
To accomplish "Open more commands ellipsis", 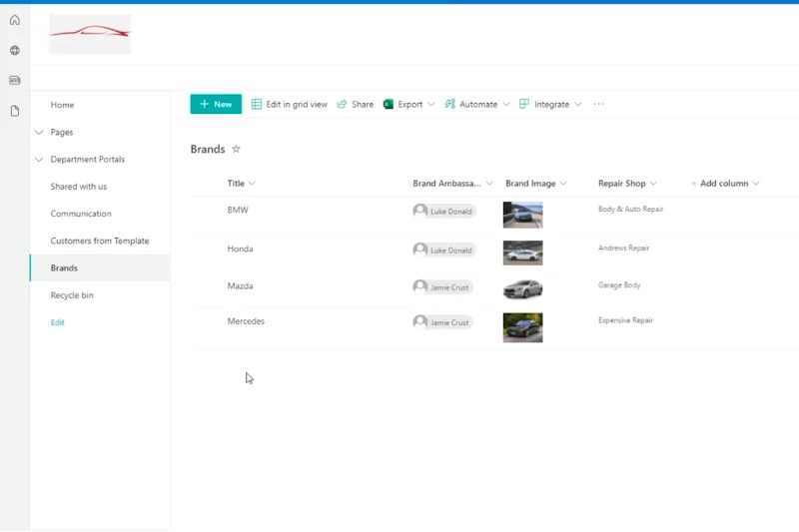I will pyautogui.click(x=598, y=104).
